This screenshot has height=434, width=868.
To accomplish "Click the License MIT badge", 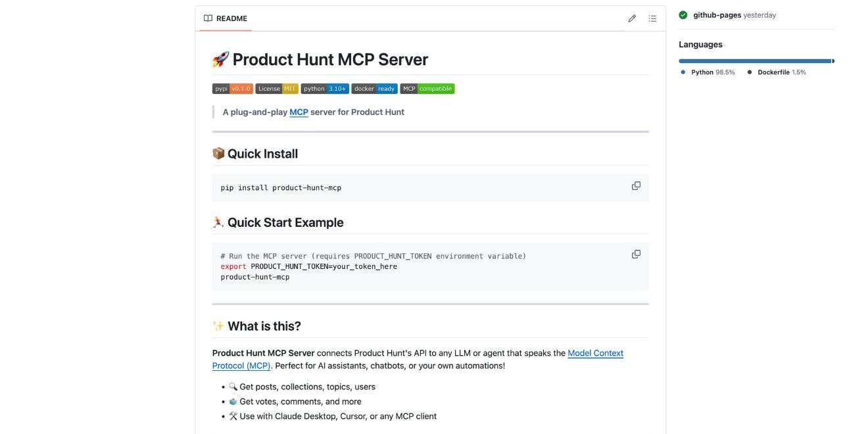I will (x=276, y=88).
